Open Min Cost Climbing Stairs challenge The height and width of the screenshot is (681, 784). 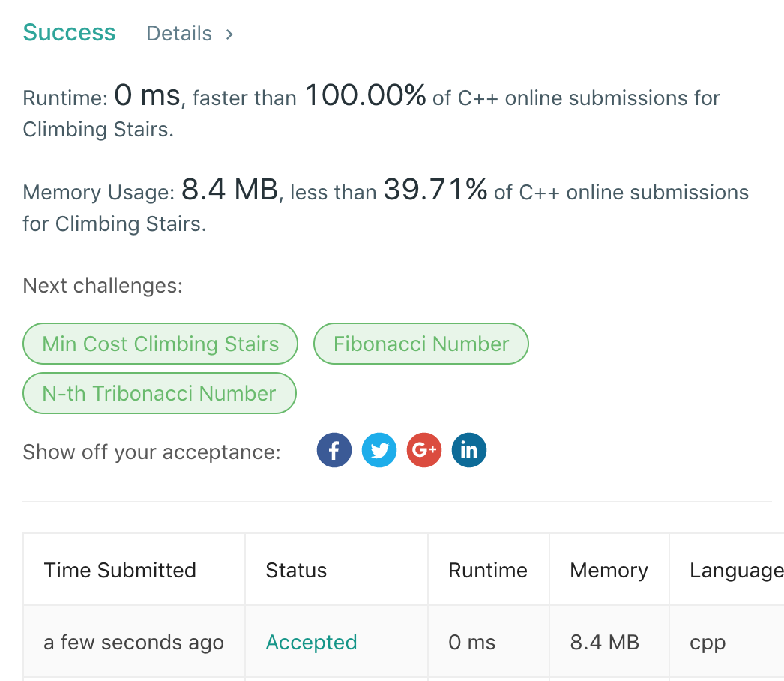click(x=160, y=343)
